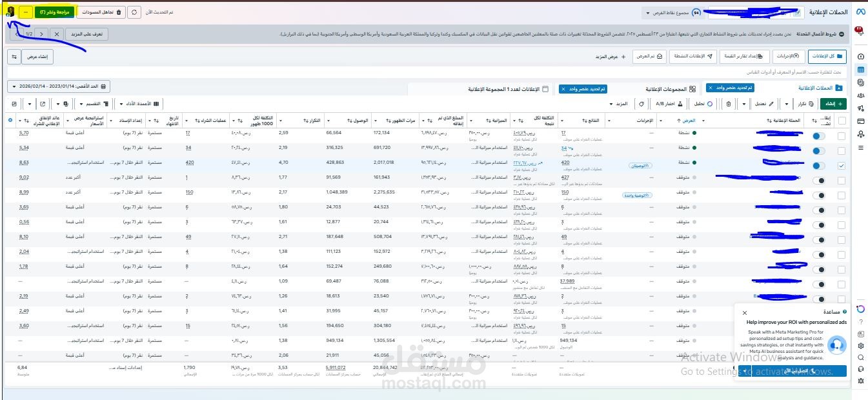Toggle off campaign with 172,134 impressions

point(818,136)
